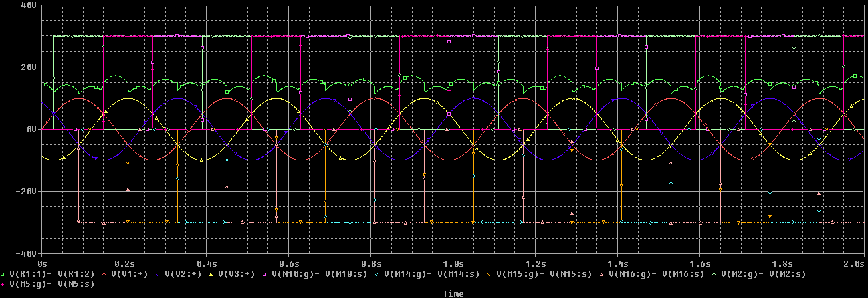Click the 0.6s x-axis tick label
Screen dimensions: 868x298
289,264
